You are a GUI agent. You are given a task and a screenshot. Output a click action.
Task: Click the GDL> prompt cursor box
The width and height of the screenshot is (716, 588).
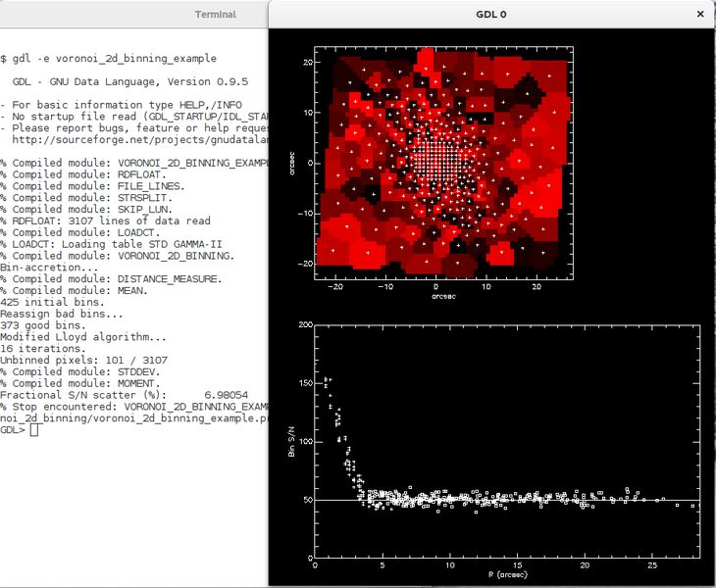[x=34, y=429]
